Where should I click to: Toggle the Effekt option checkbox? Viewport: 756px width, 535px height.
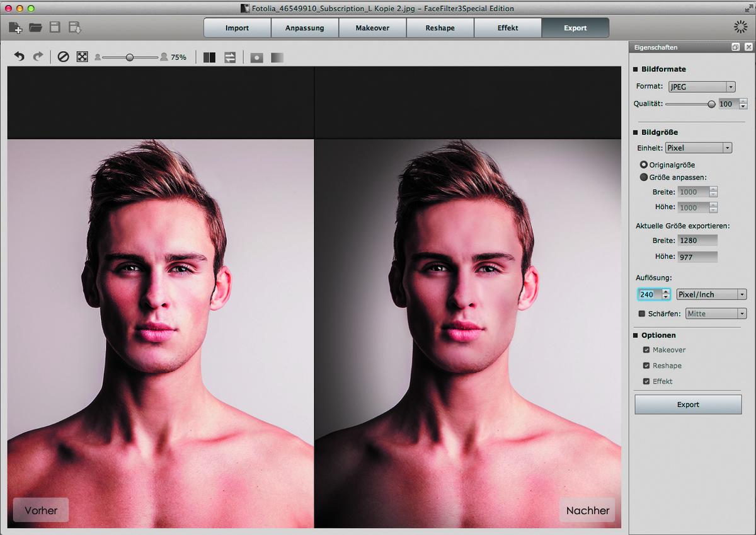(x=646, y=381)
